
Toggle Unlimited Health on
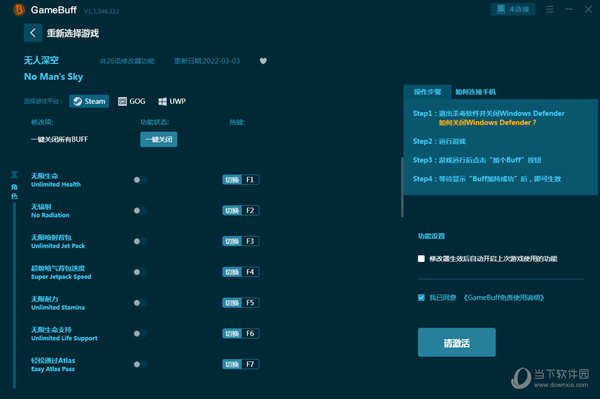(x=140, y=180)
